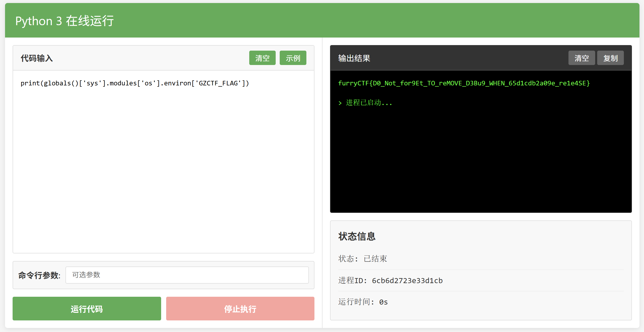
Task: Click the print(globals()... code line in editor
Action: coord(135,83)
